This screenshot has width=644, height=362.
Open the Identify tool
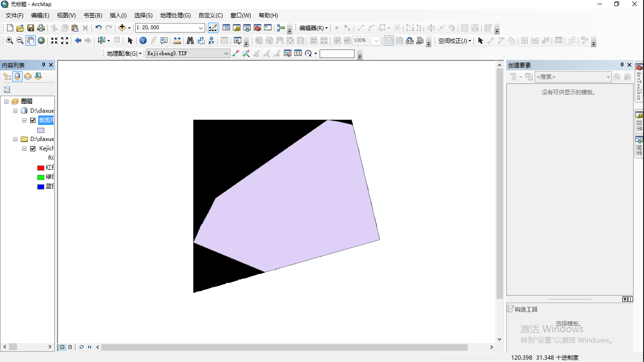tap(143, 41)
